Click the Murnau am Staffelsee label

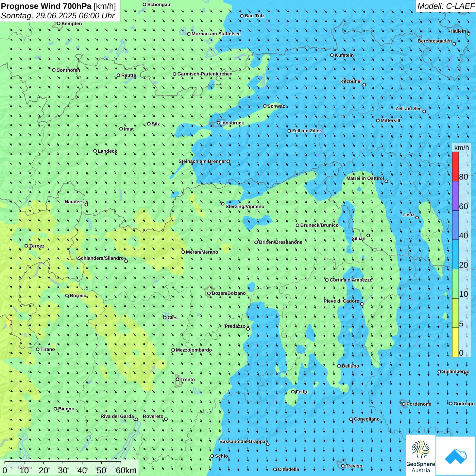(x=216, y=34)
